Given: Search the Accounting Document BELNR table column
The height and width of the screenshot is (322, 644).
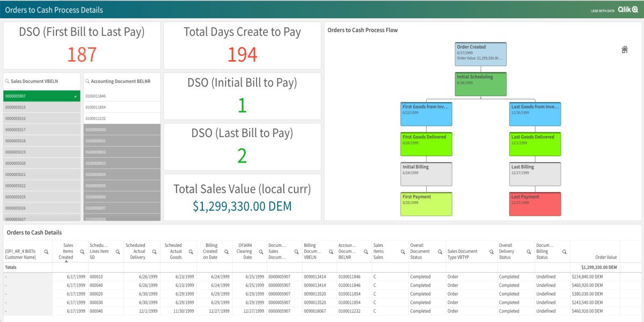Looking at the screenshot, I should [367, 251].
